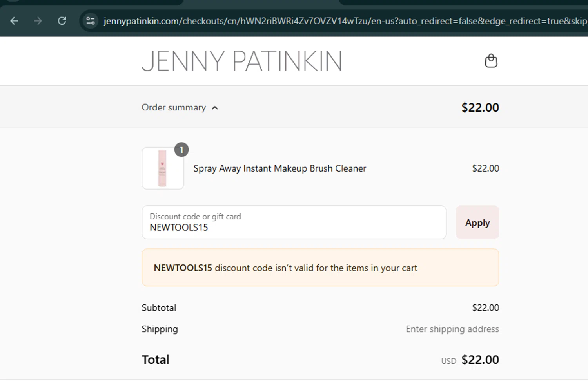The height and width of the screenshot is (387, 588).
Task: Click the Subtotal $22.00 amount
Action: point(485,308)
